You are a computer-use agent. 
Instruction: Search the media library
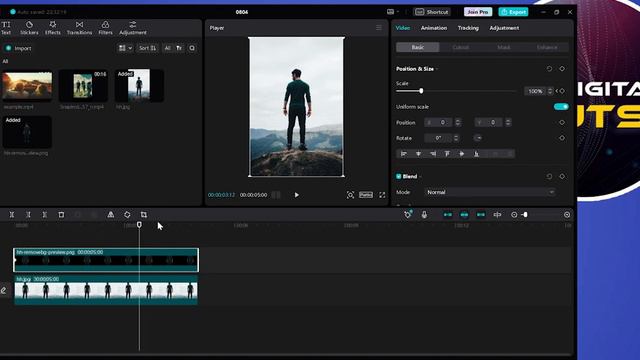pos(192,48)
